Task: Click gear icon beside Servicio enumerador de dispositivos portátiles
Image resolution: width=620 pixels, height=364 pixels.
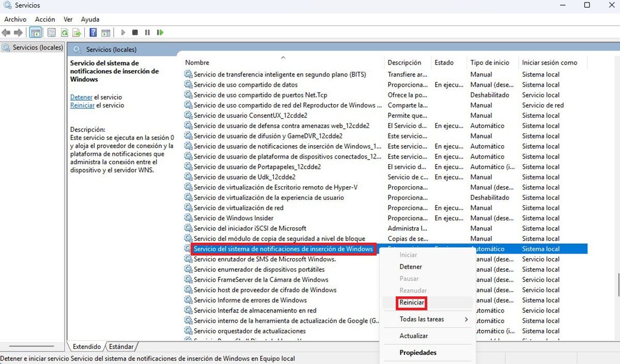Action: click(188, 270)
